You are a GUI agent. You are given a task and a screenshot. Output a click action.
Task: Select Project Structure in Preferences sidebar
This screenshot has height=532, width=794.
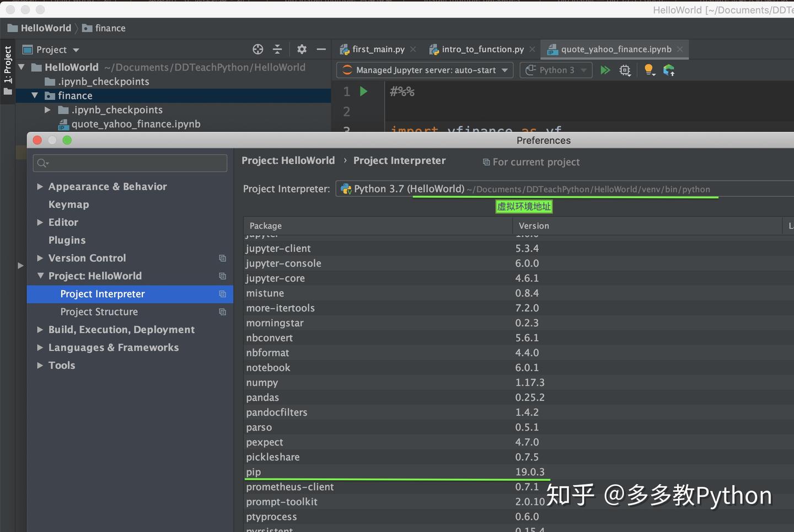click(99, 311)
